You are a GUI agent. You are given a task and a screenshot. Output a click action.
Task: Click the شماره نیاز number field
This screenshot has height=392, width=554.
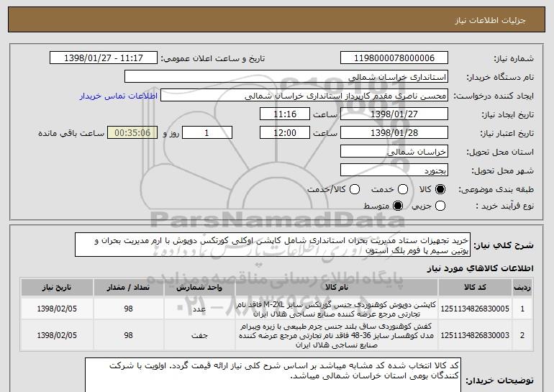pos(394,58)
